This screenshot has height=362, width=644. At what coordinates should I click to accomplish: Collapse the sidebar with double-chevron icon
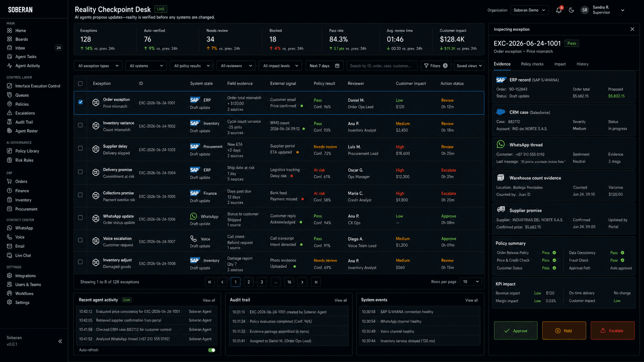(x=60, y=341)
